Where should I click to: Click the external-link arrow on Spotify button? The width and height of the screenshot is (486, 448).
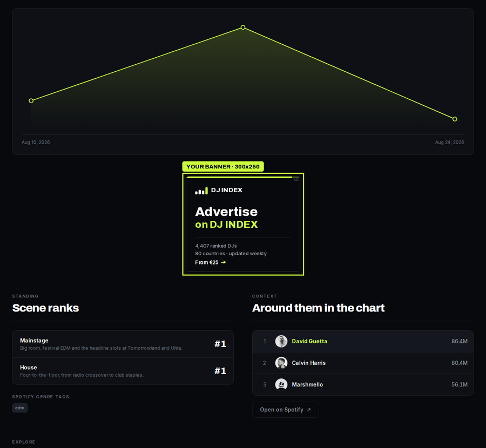pyautogui.click(x=309, y=410)
